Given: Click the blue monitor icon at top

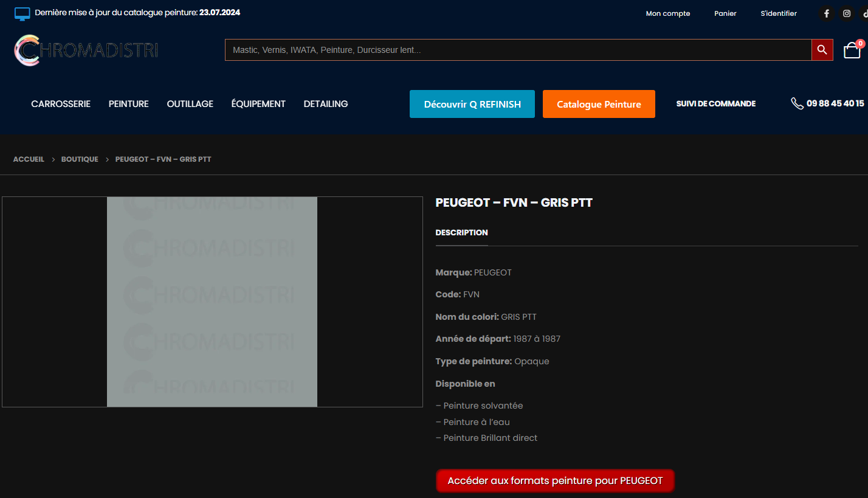Looking at the screenshot, I should [22, 13].
